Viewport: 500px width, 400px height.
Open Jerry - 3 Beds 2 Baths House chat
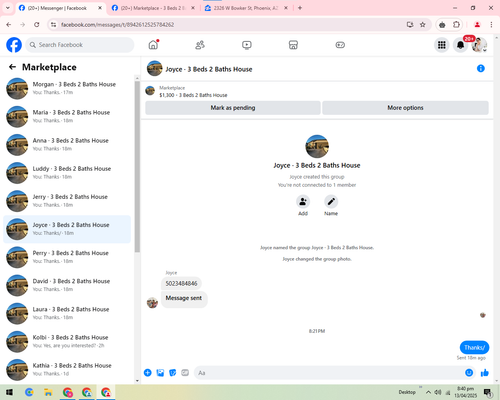[x=67, y=201]
